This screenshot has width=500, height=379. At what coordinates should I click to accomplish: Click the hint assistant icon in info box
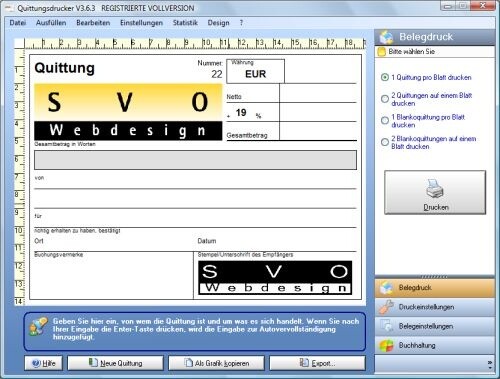(x=38, y=326)
